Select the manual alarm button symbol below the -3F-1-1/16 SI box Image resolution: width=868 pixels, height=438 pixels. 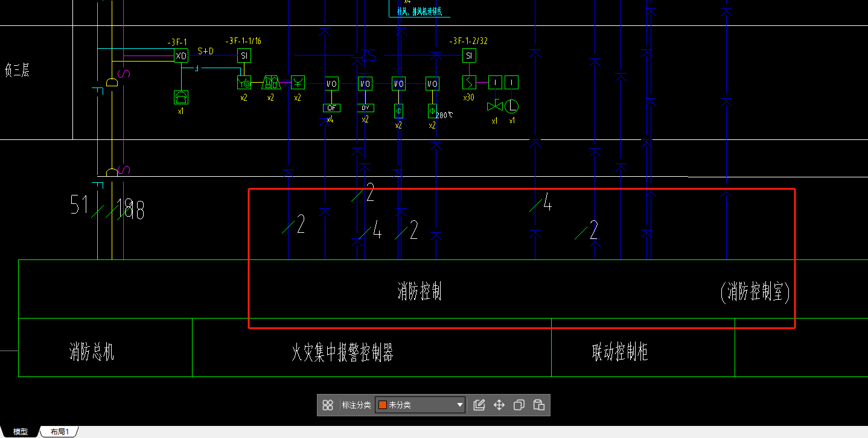click(244, 83)
